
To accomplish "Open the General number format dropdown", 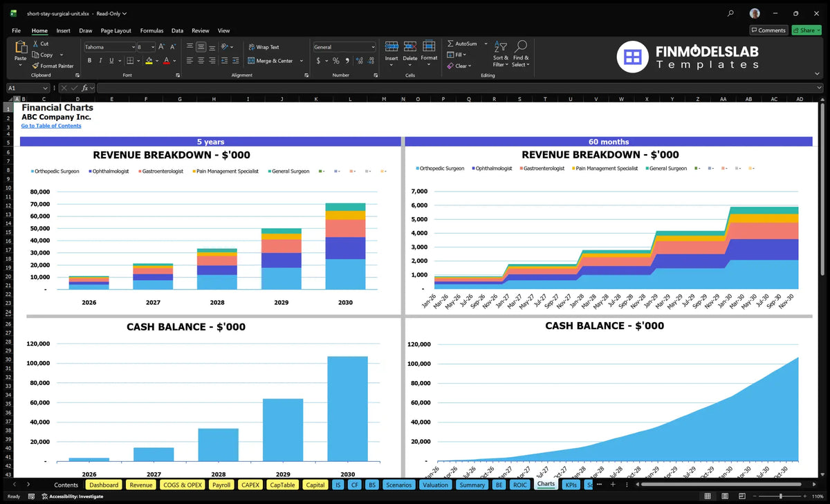I will coord(373,47).
